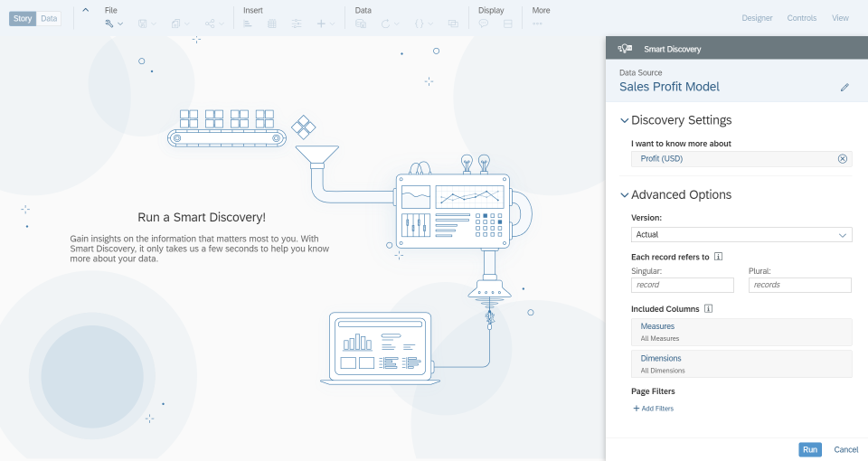Image resolution: width=868 pixels, height=461 pixels.
Task: Click the Smart Discovery lightbulb icon in panel header
Action: 624,49
